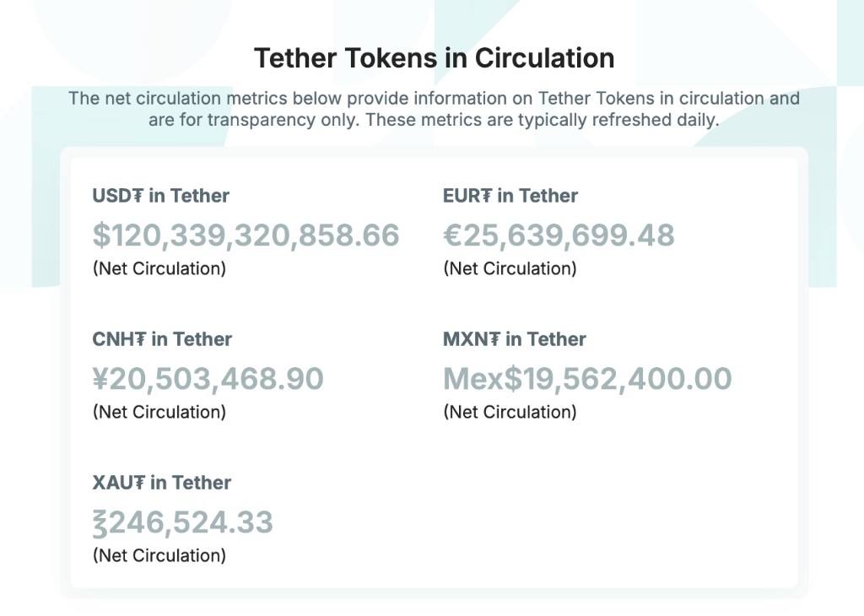Screen dimensions: 864x616
Task: Click the troy ounce symbol before 246,524.33
Action: [101, 523]
